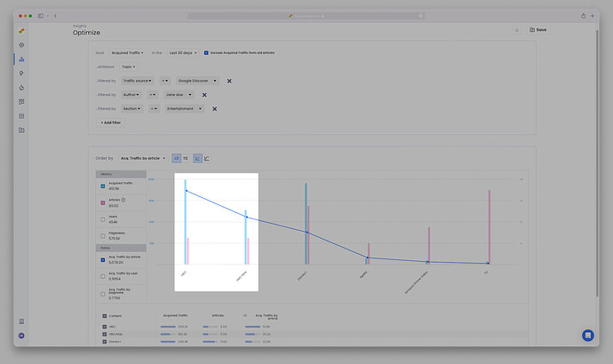Check the Pageviews metric checkbox

coord(103,235)
